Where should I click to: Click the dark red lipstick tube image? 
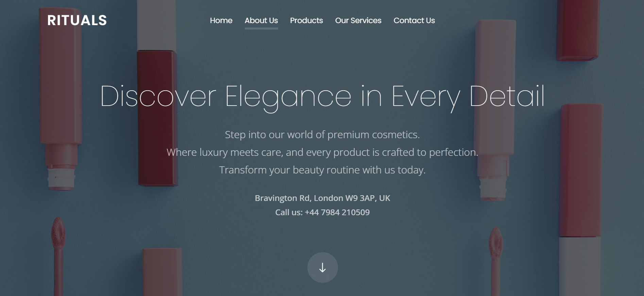pyautogui.click(x=157, y=118)
